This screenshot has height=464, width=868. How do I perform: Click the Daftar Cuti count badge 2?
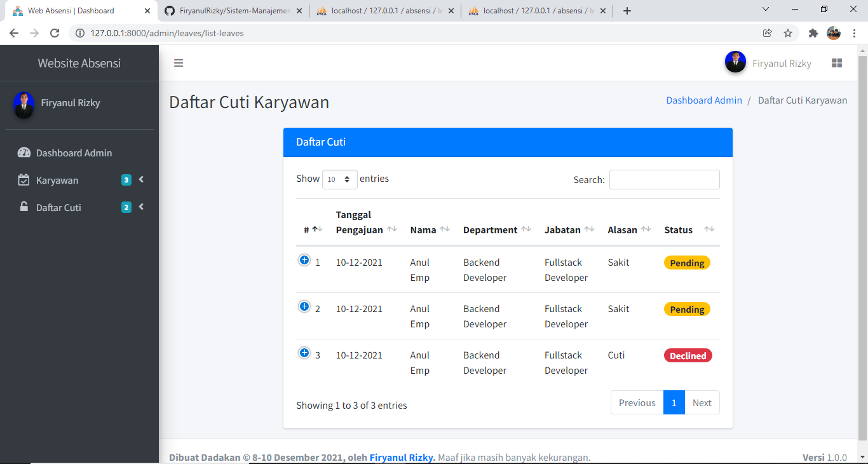click(x=126, y=207)
